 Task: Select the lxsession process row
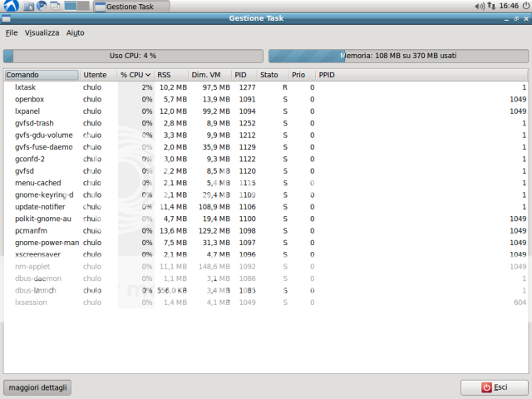(266, 303)
